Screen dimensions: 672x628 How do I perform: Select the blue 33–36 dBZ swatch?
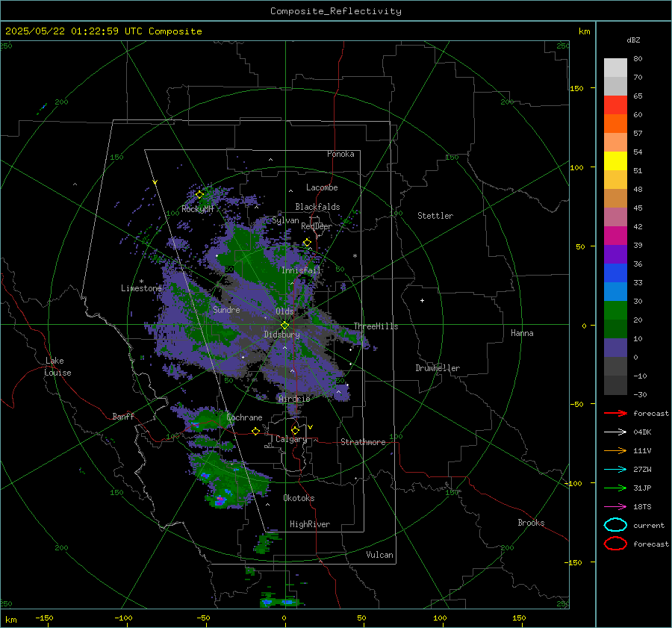pyautogui.click(x=615, y=273)
